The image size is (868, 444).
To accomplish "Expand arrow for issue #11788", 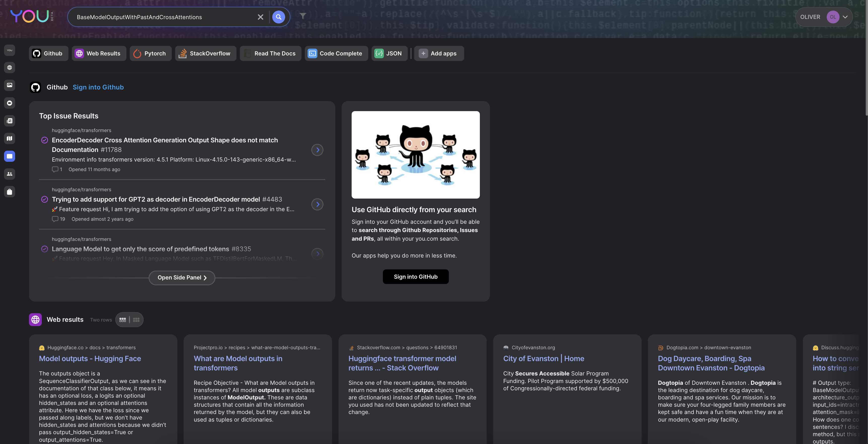I will click(317, 150).
